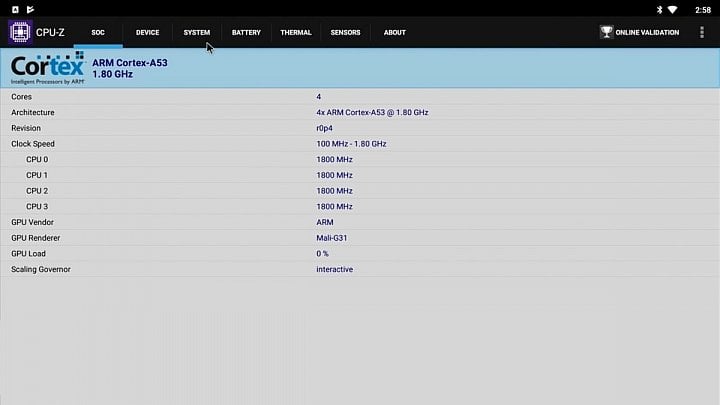Select the Clock Speed row label

click(x=33, y=144)
